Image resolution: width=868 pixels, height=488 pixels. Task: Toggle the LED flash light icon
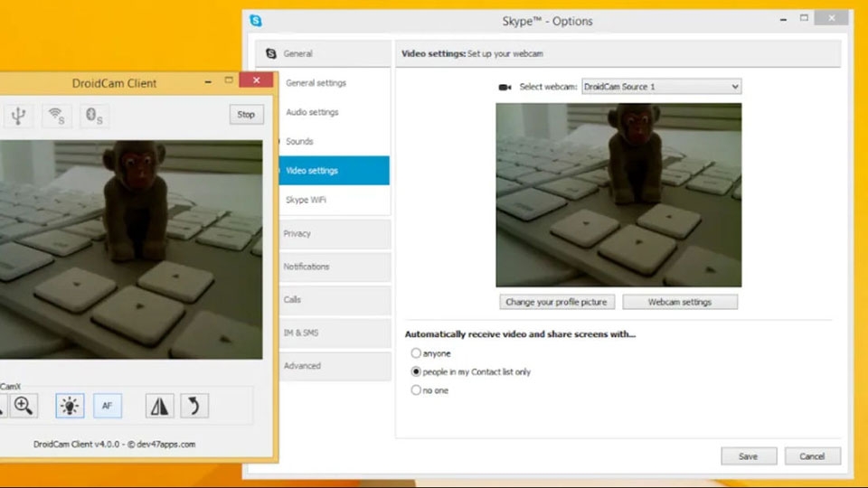tap(70, 406)
